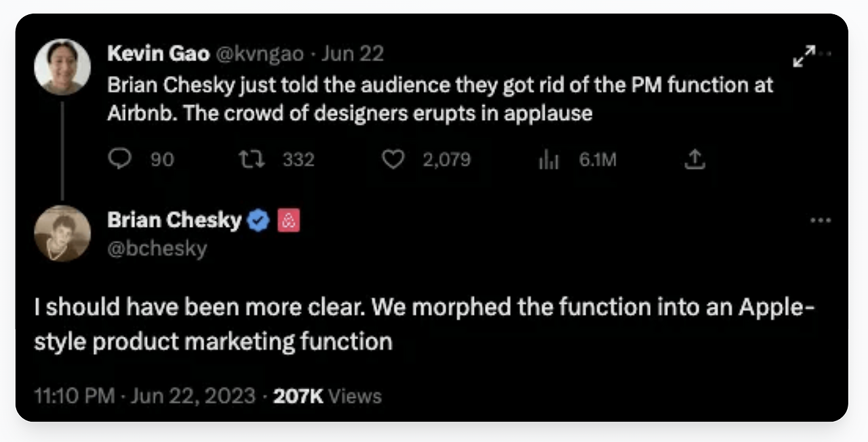
Task: Reply to Kevin Gao's tweet
Action: 120,159
